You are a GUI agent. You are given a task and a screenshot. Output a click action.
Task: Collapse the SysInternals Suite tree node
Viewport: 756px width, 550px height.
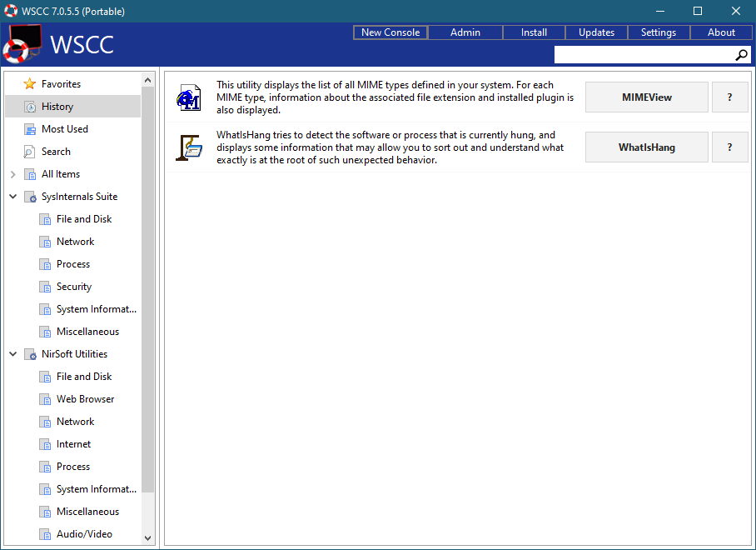(13, 197)
